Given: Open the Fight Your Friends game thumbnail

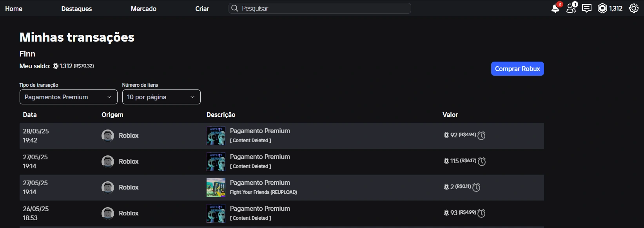Looking at the screenshot, I should coord(216,187).
